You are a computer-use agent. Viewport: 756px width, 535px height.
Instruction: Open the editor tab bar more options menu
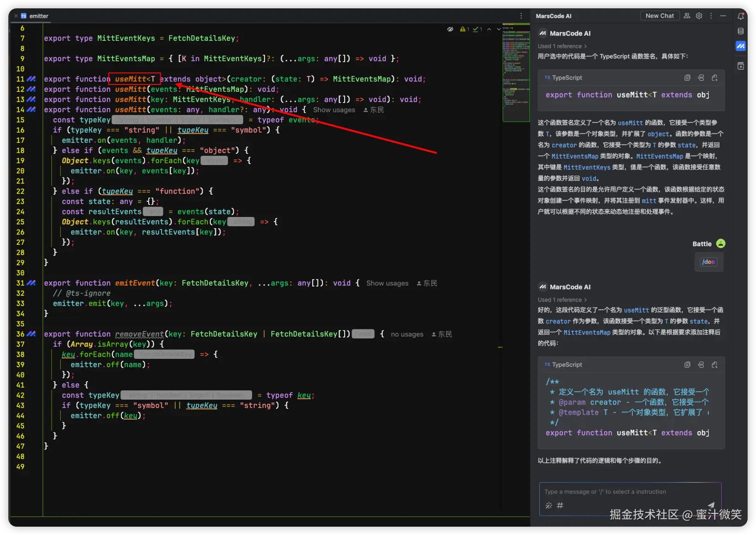click(x=521, y=16)
